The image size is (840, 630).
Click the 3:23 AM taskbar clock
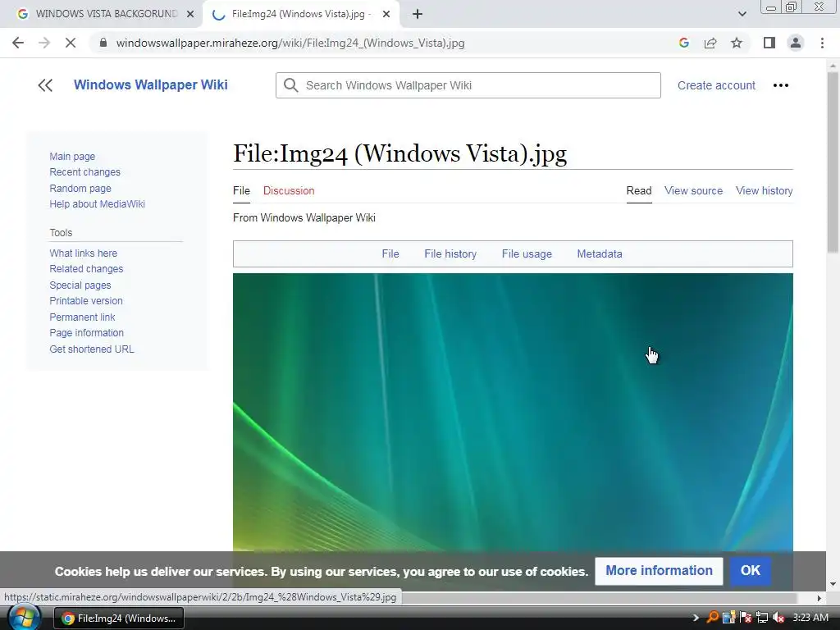(x=810, y=618)
